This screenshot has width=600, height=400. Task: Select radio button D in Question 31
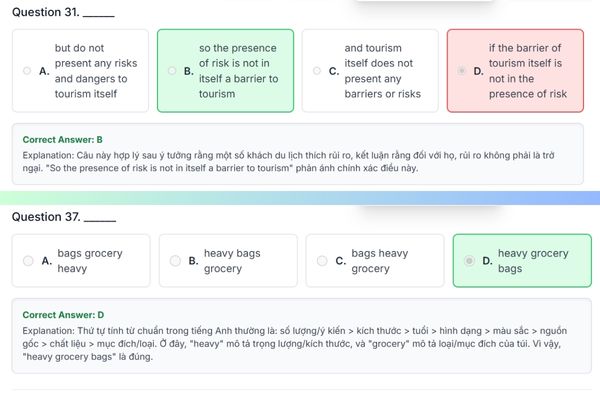[x=463, y=71]
